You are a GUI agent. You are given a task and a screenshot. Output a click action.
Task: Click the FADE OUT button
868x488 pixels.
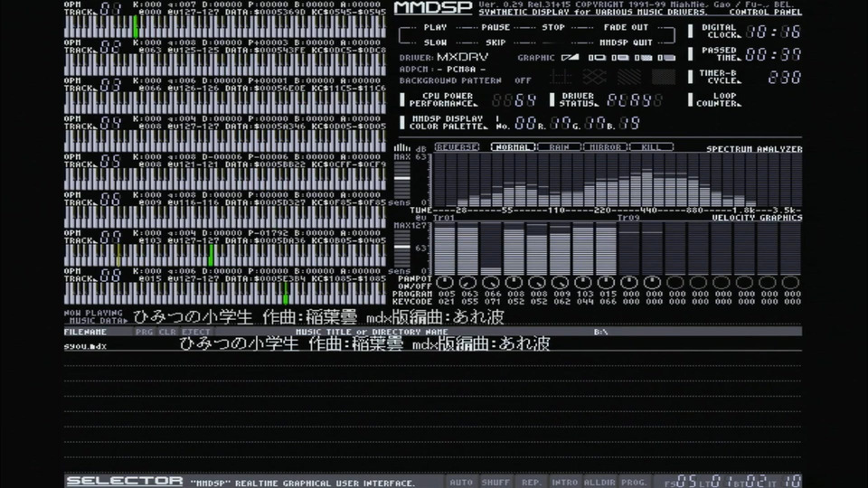pos(626,27)
